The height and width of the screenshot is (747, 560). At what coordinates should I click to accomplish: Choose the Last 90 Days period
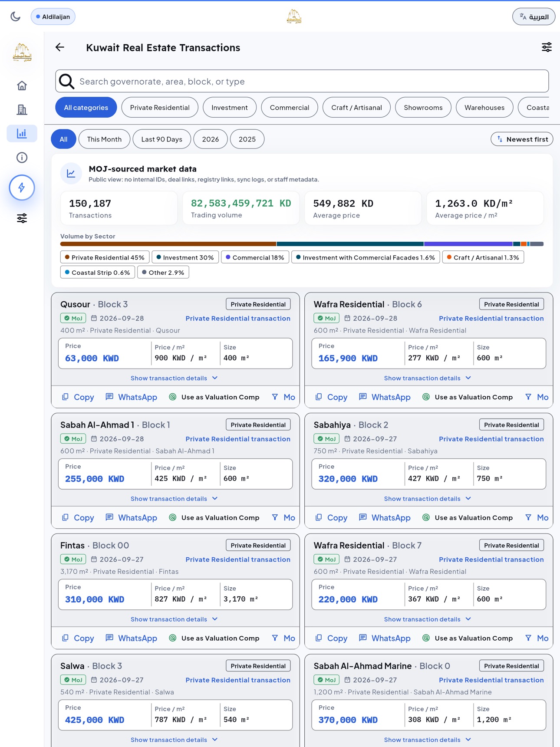tap(161, 139)
